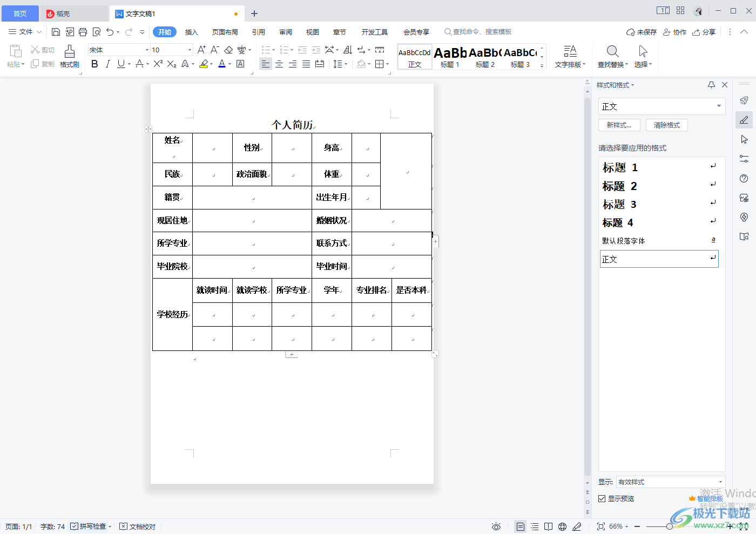Image resolution: width=756 pixels, height=534 pixels.
Task: Toggle Bold formatting
Action: [94, 64]
